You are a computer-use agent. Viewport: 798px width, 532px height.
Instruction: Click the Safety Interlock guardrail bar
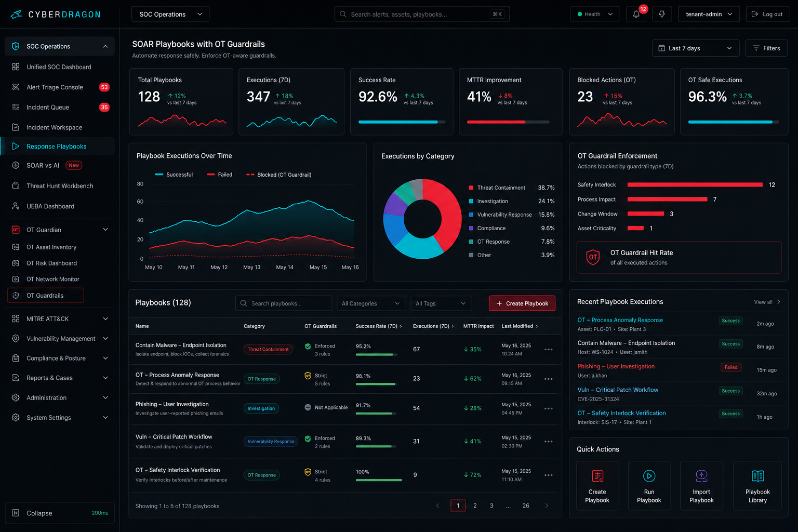tap(695, 184)
